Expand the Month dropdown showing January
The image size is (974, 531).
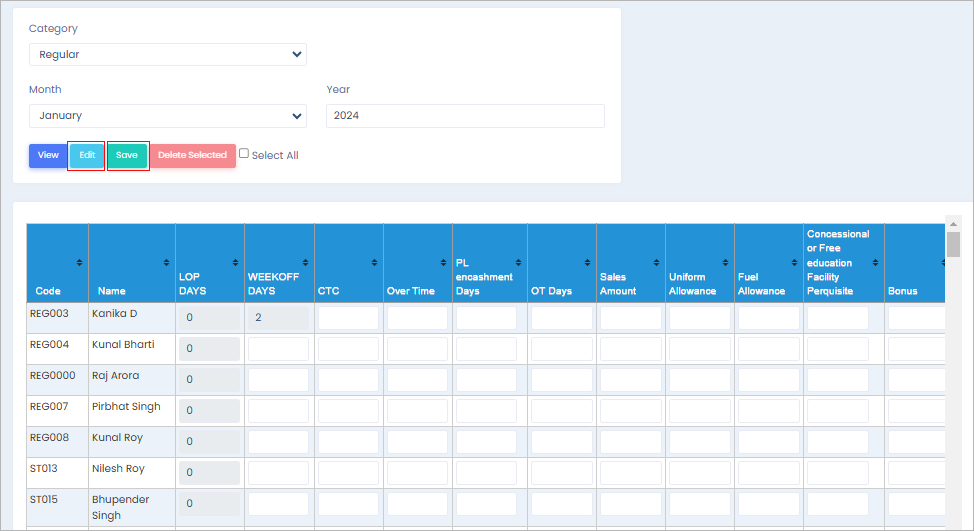click(x=167, y=116)
